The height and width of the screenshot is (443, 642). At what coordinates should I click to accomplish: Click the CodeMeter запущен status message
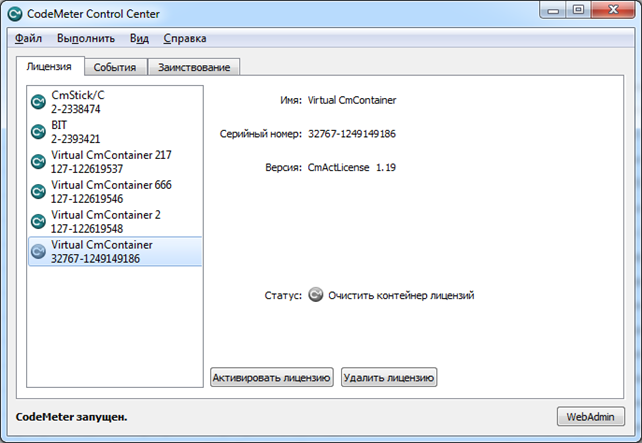click(71, 417)
